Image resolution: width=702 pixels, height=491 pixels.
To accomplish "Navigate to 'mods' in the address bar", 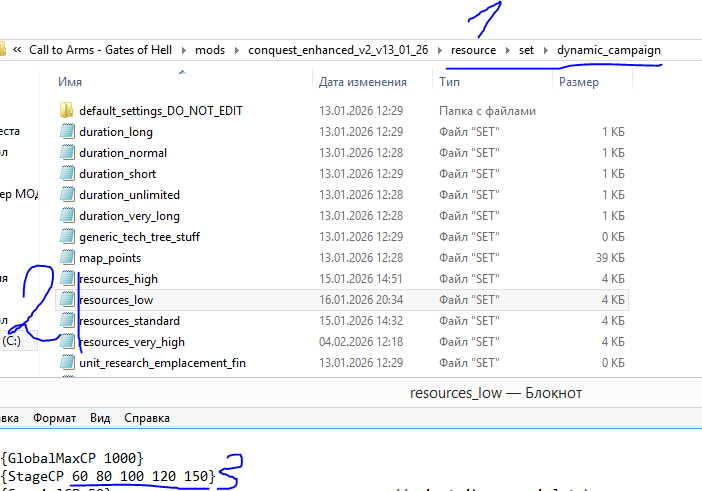I will pyautogui.click(x=210, y=49).
